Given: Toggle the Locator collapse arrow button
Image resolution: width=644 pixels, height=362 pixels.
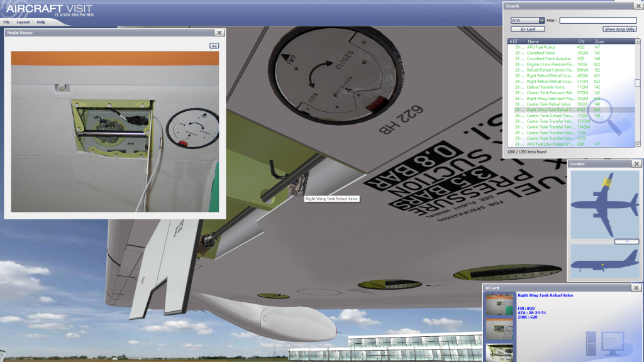Looking at the screenshot, I should pos(627,242).
